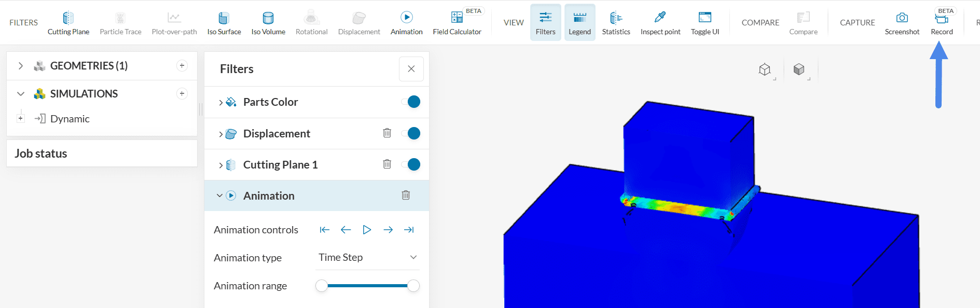Screen dimensions: 980x308
Task: Collapse the Animation filter section
Action: click(219, 195)
